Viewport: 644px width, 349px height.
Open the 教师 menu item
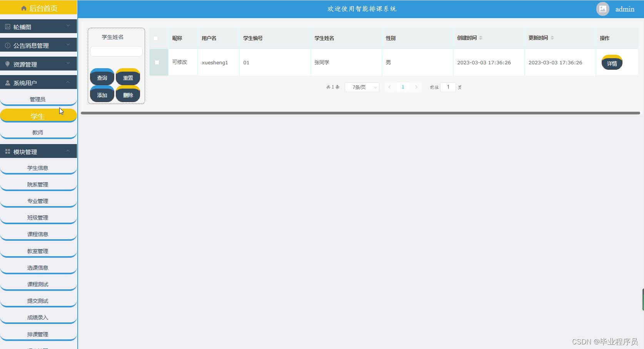(x=38, y=133)
